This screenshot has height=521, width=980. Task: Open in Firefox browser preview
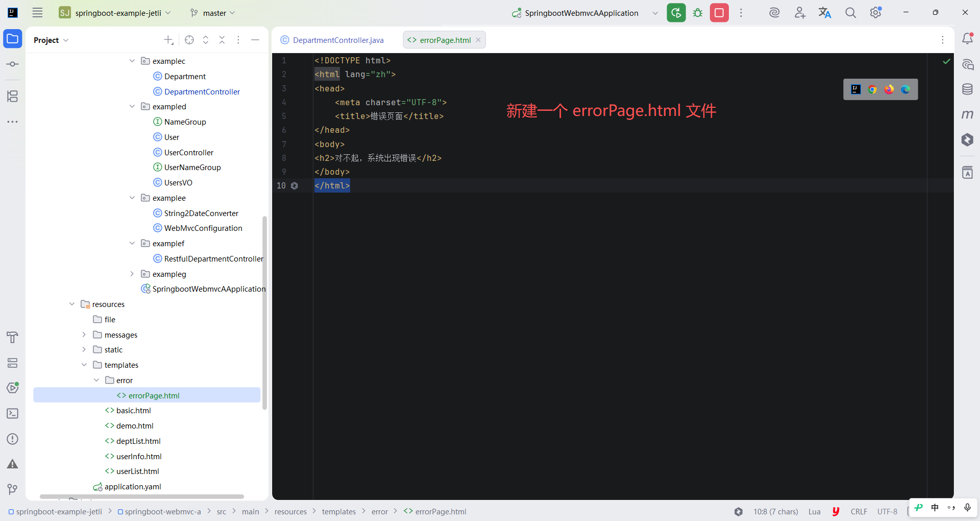click(x=889, y=89)
